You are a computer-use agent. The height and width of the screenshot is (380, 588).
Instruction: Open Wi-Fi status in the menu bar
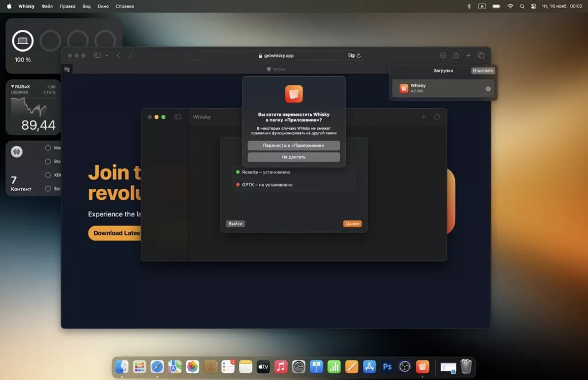click(x=510, y=6)
